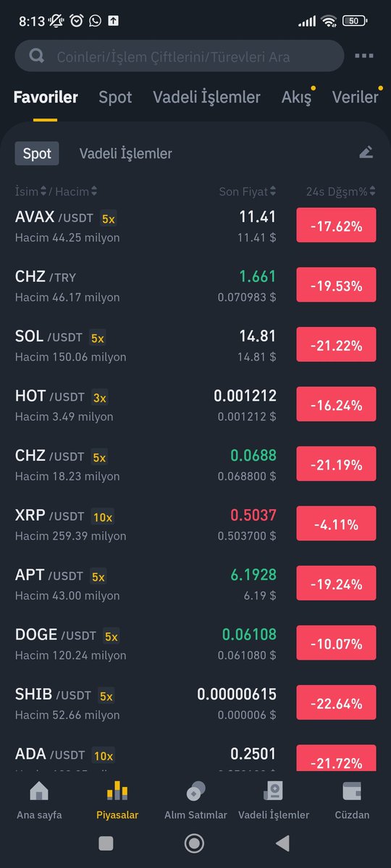Open the three-dot more options menu
391x868 pixels.
point(364,56)
